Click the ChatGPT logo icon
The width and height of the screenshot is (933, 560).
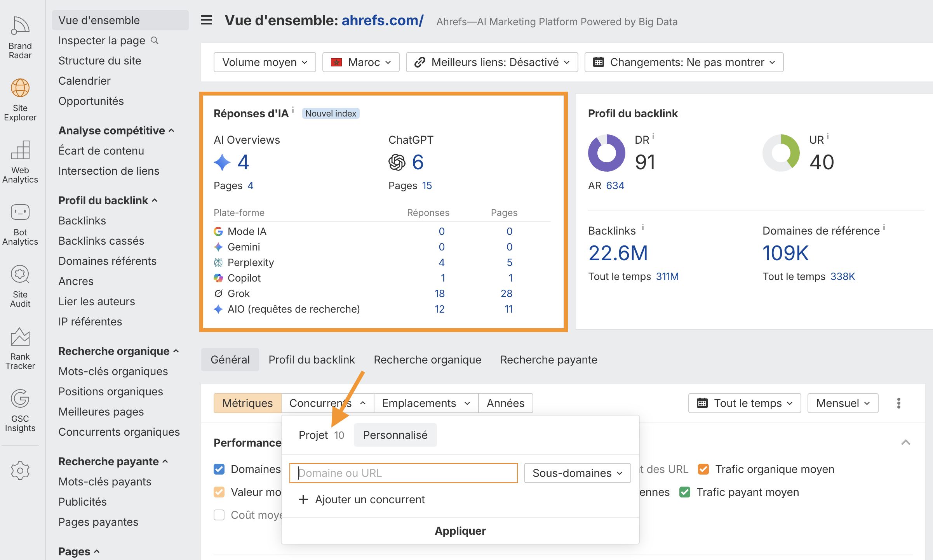click(397, 162)
